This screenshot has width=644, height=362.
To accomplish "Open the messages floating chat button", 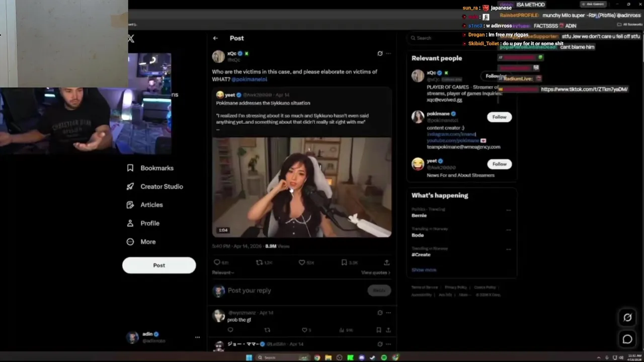I will tap(627, 339).
